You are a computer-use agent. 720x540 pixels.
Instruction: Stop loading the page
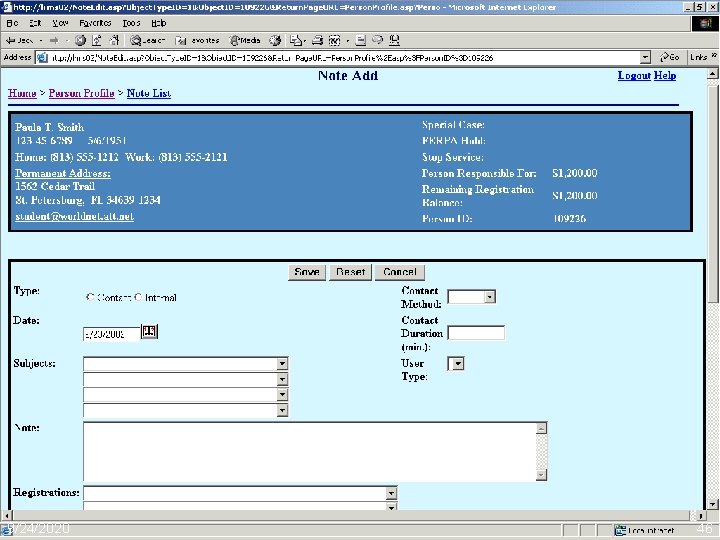pos(80,40)
